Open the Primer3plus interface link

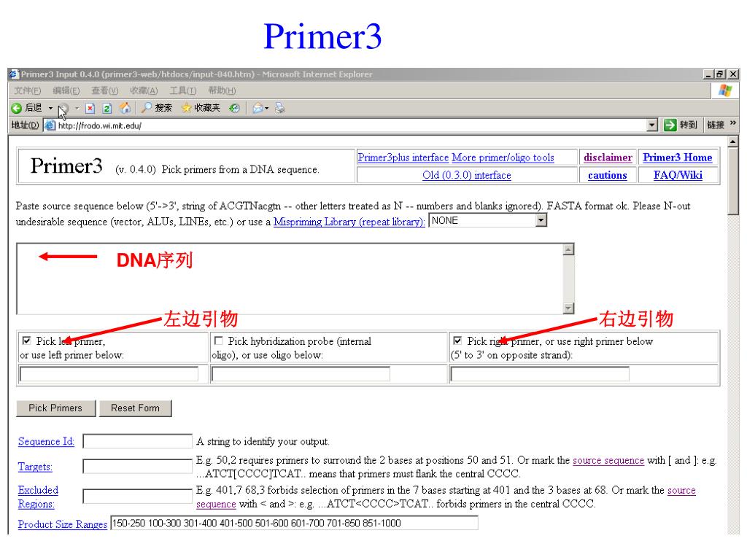click(403, 157)
